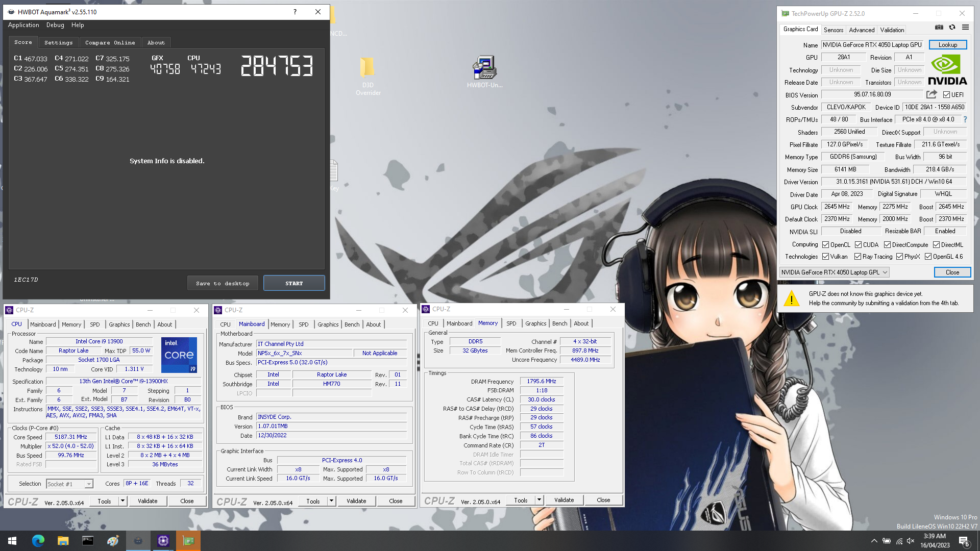
Task: Open the GPU-Z Advanced tab
Action: pyautogui.click(x=862, y=30)
